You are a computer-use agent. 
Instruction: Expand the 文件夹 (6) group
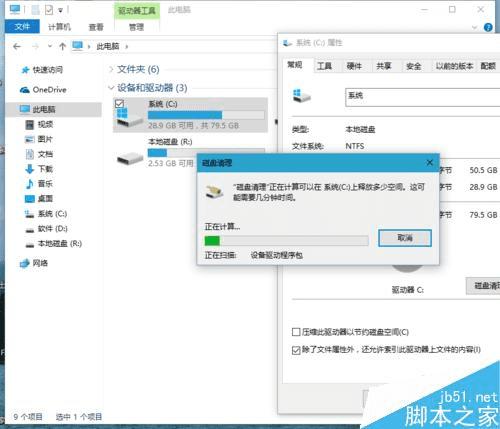point(111,69)
